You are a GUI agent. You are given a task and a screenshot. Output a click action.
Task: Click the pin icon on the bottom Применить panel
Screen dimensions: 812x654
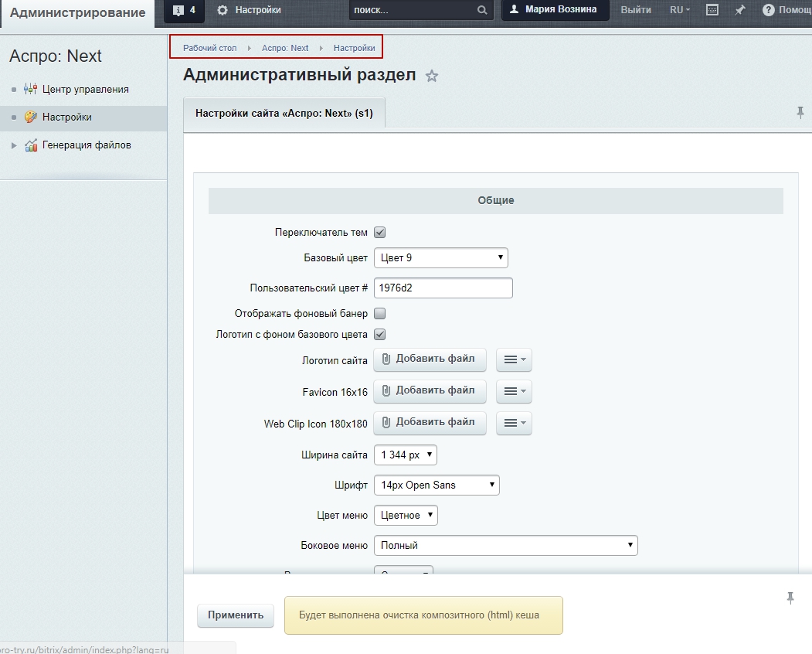click(x=790, y=598)
